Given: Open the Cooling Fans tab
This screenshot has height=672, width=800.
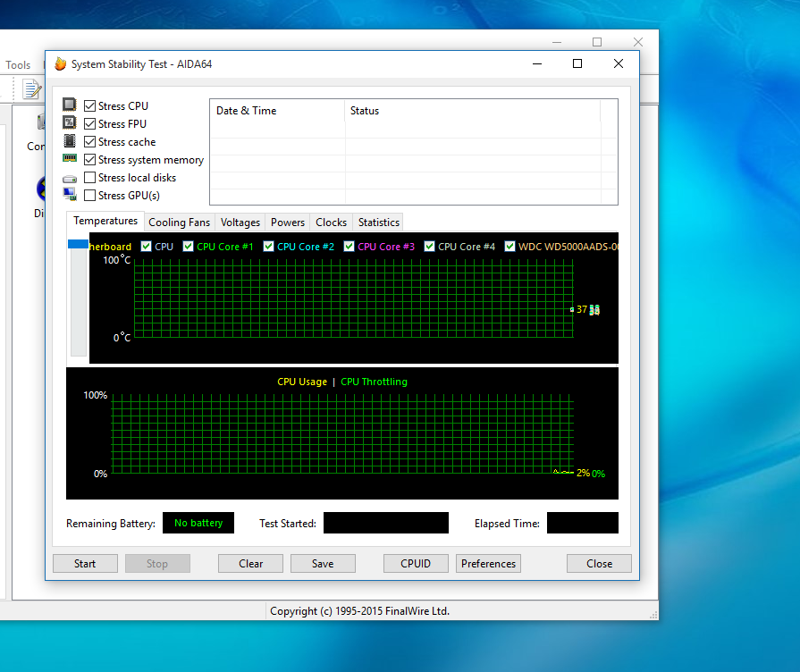Looking at the screenshot, I should point(179,223).
